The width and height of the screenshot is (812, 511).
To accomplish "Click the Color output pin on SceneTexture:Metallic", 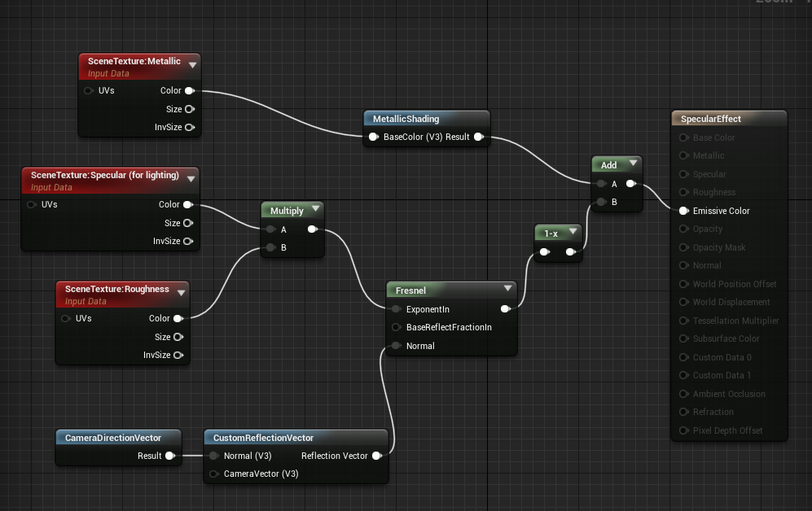I will point(190,90).
